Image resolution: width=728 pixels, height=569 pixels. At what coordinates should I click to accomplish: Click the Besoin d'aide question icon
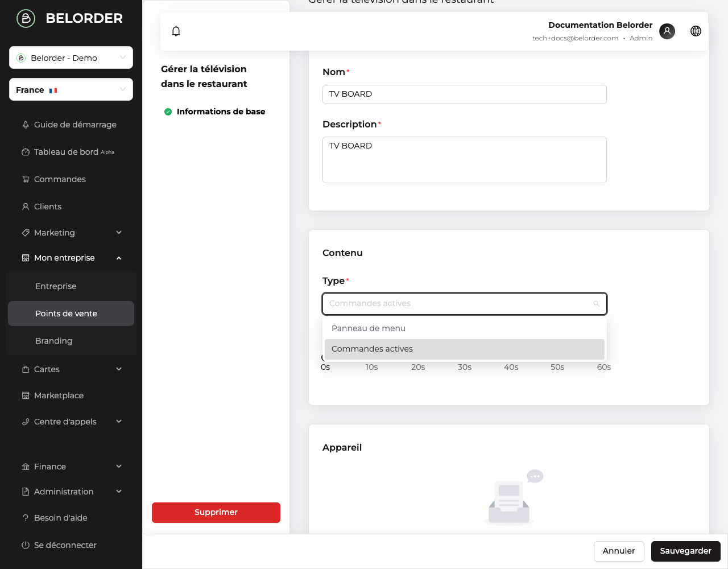click(x=26, y=518)
